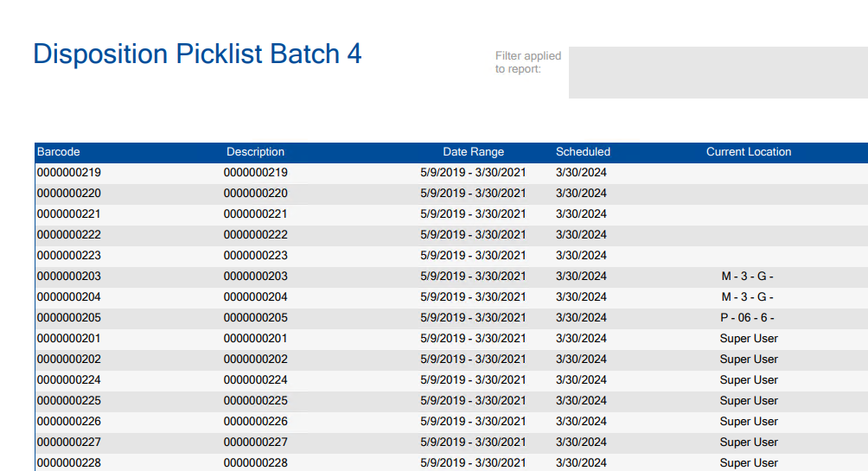Image resolution: width=868 pixels, height=471 pixels.
Task: Click the scheduled date for barcode 0000000228
Action: (x=581, y=462)
